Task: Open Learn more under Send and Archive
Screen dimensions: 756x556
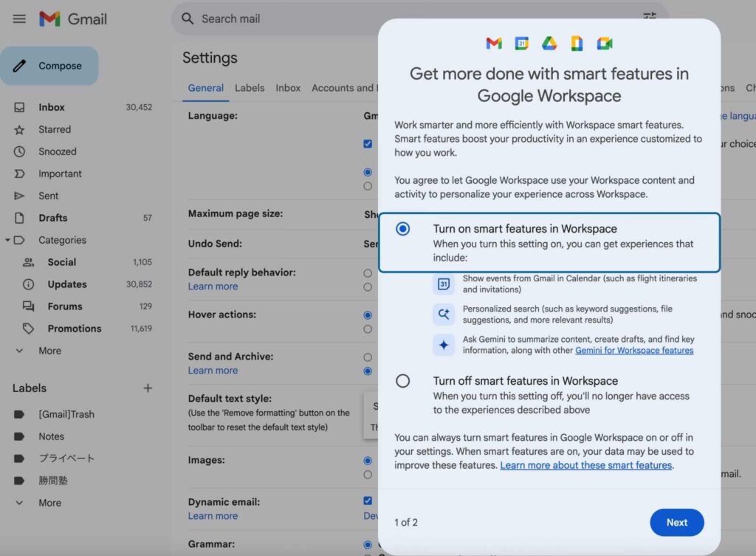Action: (213, 371)
